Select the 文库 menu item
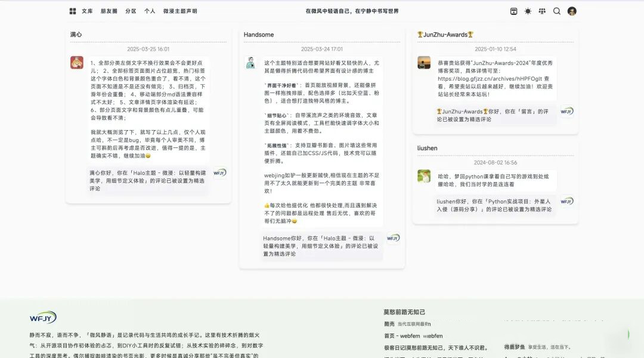 (86, 11)
